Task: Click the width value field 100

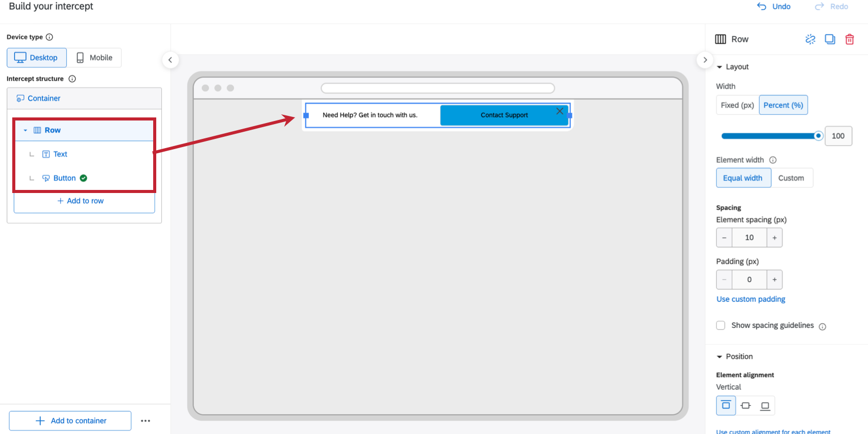Action: (838, 136)
